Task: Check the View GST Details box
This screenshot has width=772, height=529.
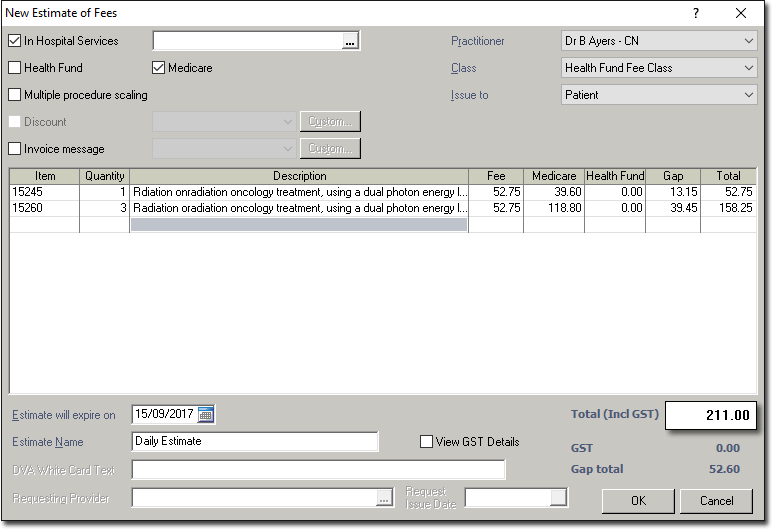Action: pyautogui.click(x=427, y=442)
